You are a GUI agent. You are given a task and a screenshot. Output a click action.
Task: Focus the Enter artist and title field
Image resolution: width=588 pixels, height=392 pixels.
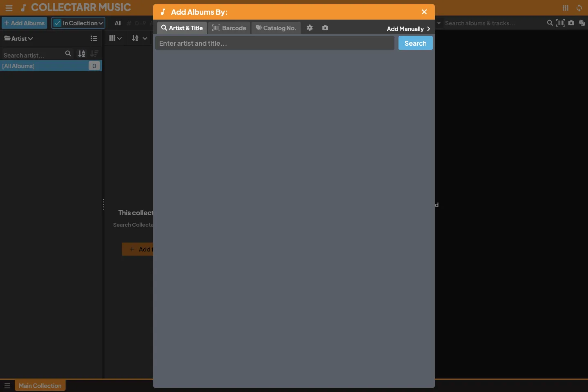(275, 43)
